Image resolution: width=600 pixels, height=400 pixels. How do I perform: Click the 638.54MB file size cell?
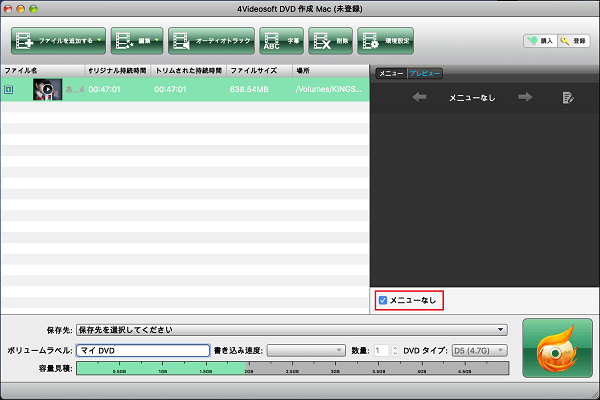[x=249, y=90]
